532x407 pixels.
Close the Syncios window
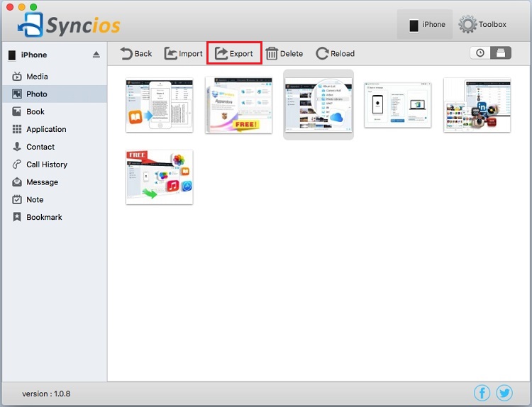10,7
